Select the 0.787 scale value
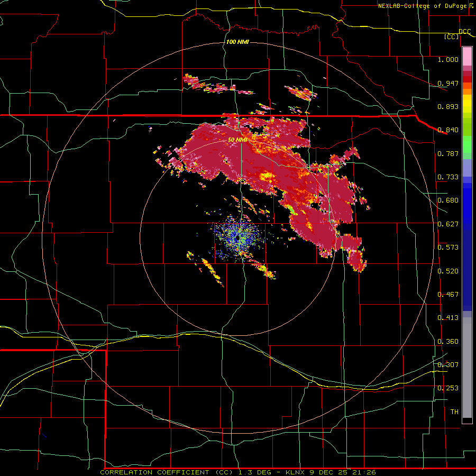 [x=448, y=153]
